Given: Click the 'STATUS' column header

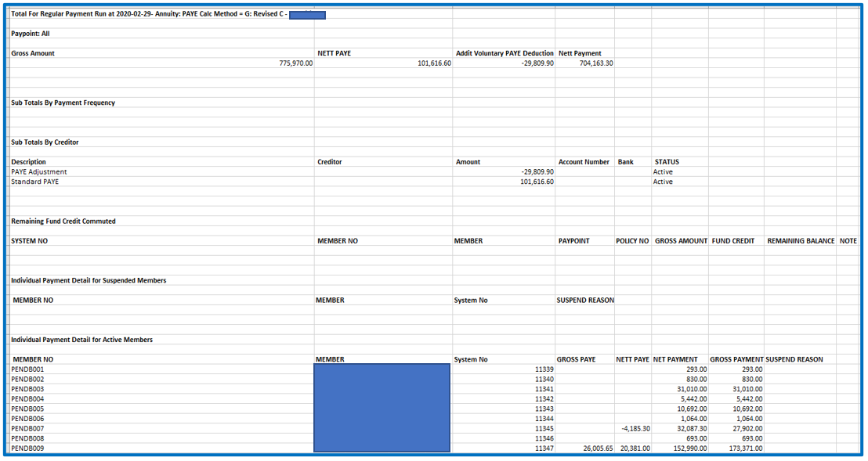Looking at the screenshot, I should click(667, 162).
